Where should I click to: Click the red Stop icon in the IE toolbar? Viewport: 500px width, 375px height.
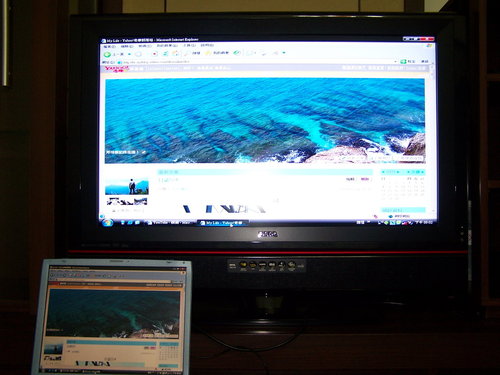pos(155,54)
